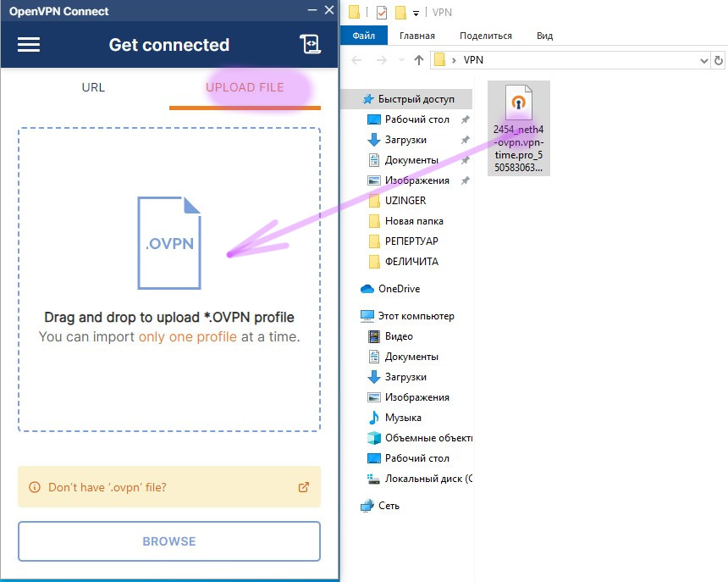The image size is (728, 582).
Task: Open pinned Изображения under quick access
Action: tap(417, 180)
